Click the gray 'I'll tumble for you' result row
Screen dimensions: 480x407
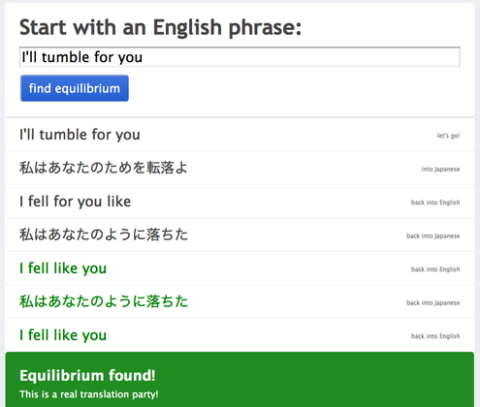240,135
